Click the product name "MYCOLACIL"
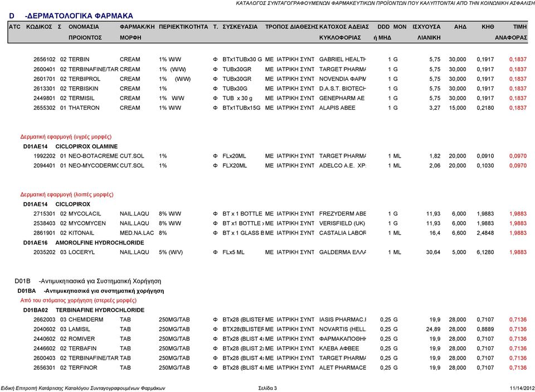The height and width of the screenshot is (392, 535). (x=85, y=214)
